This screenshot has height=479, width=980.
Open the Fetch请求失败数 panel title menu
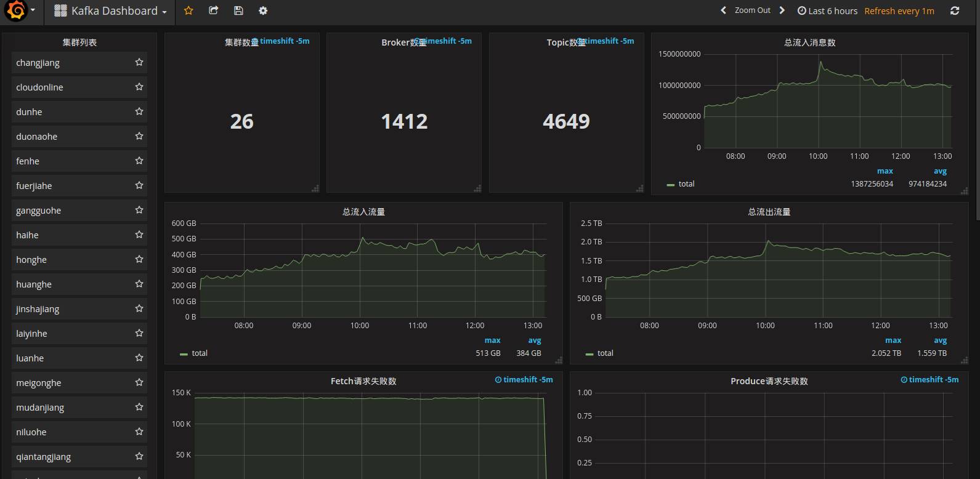click(x=363, y=381)
